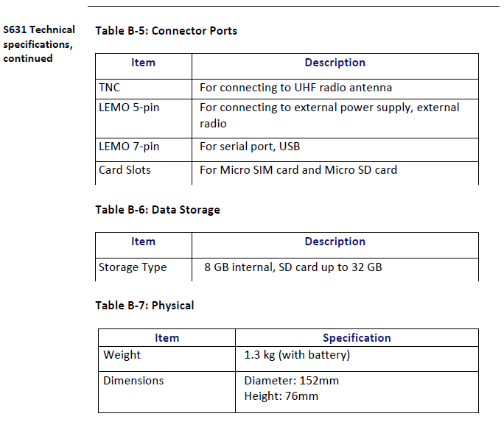Click the Table B-5: Connector Ports heading
The height and width of the screenshot is (422, 504).
[166, 31]
